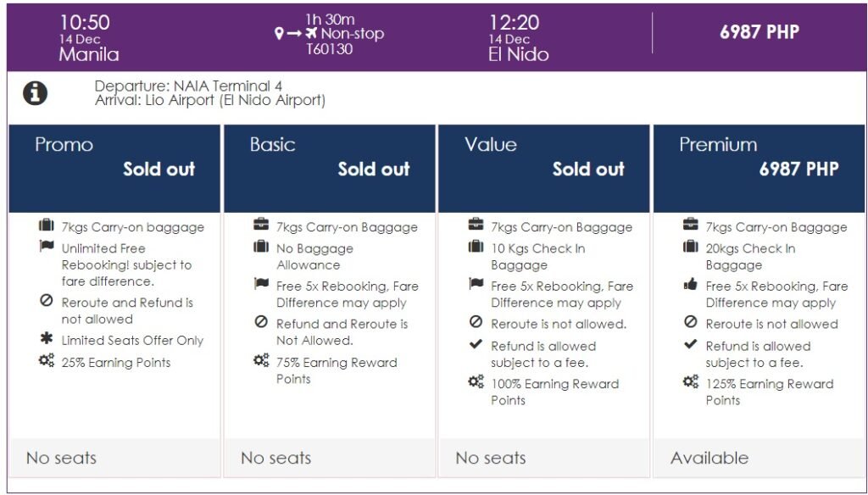Click the Available status under Premium
The width and height of the screenshot is (868, 495).
tap(709, 458)
